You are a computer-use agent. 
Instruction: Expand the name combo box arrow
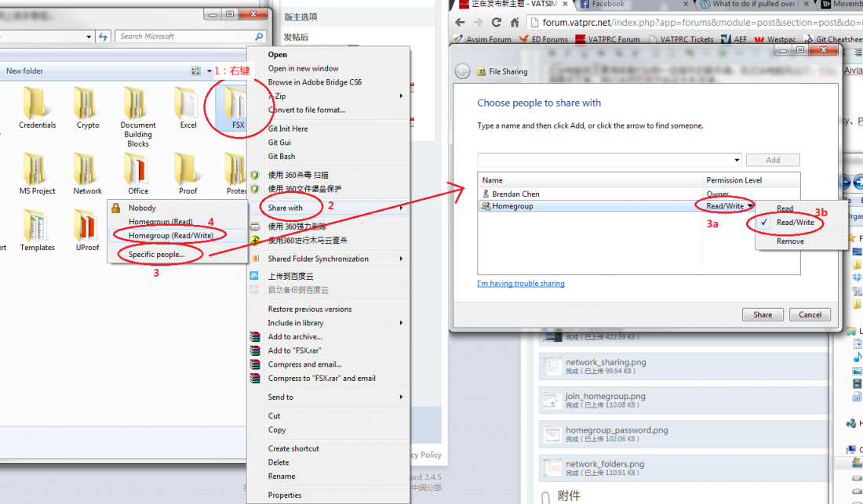[x=737, y=160]
